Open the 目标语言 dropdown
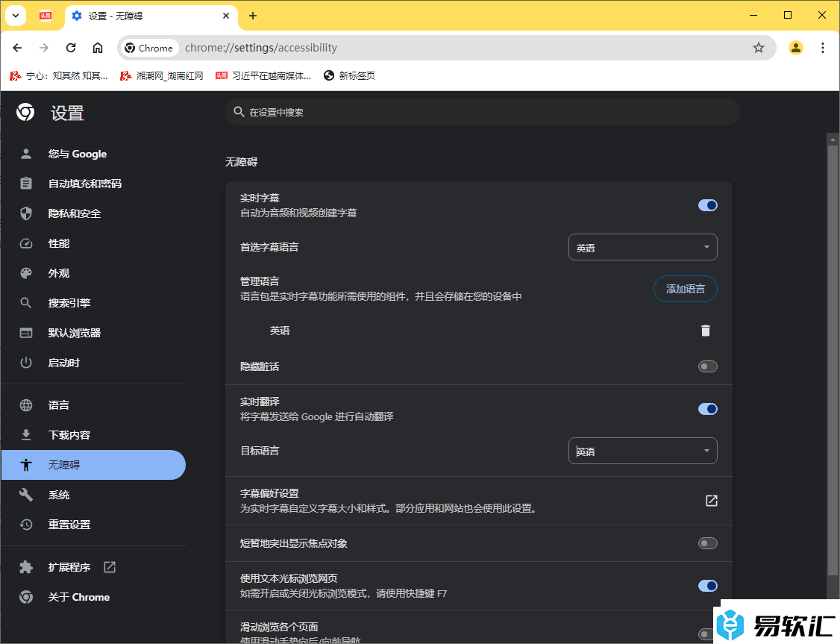 coord(642,451)
